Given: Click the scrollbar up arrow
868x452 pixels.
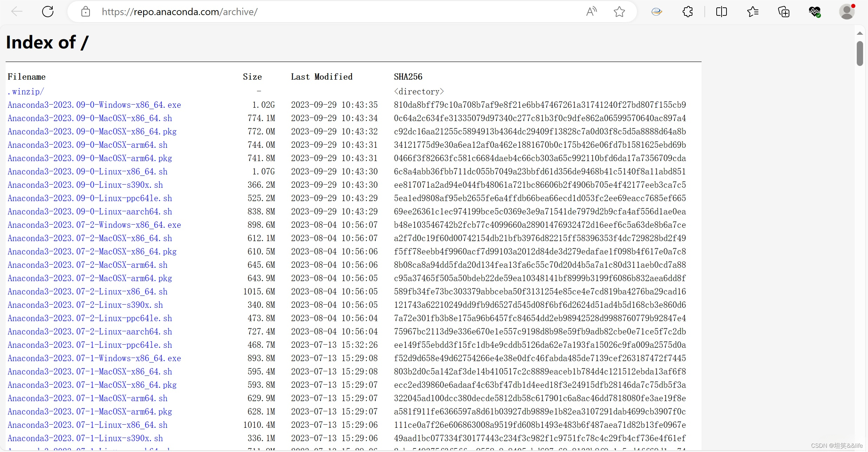Looking at the screenshot, I should pos(860,33).
